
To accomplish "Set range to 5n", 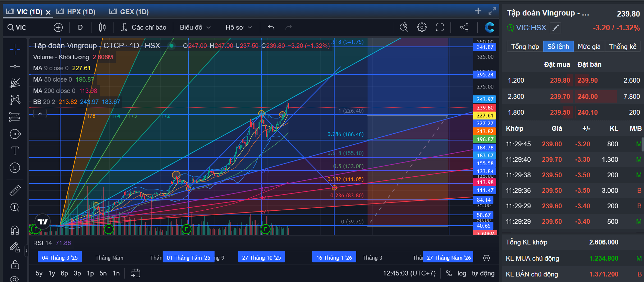I will [x=103, y=273].
